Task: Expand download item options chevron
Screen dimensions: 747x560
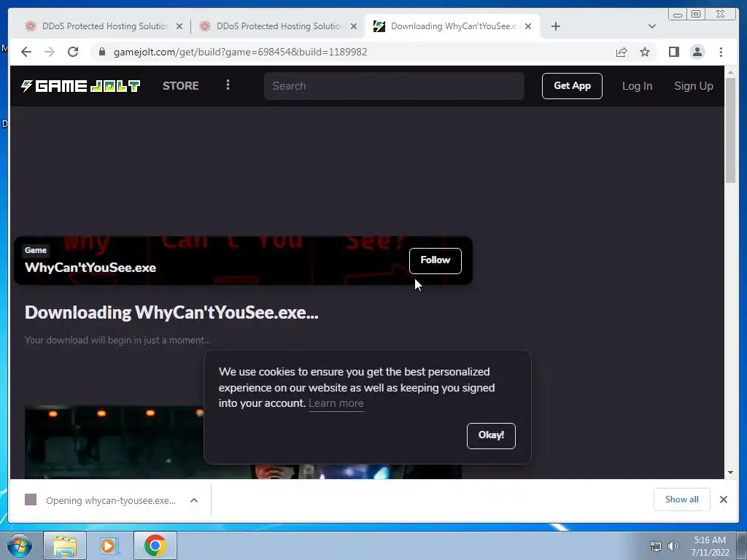Action: coord(194,500)
